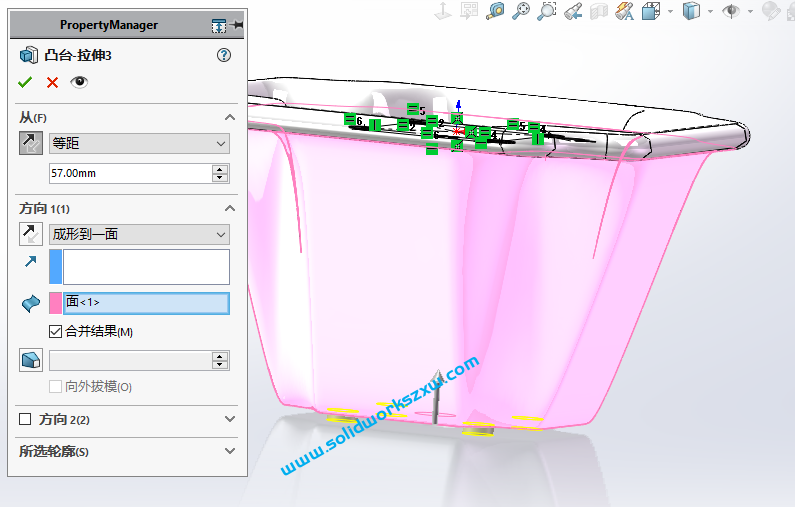
Task: Uncheck the 合并结果 checkbox
Action: point(56,331)
